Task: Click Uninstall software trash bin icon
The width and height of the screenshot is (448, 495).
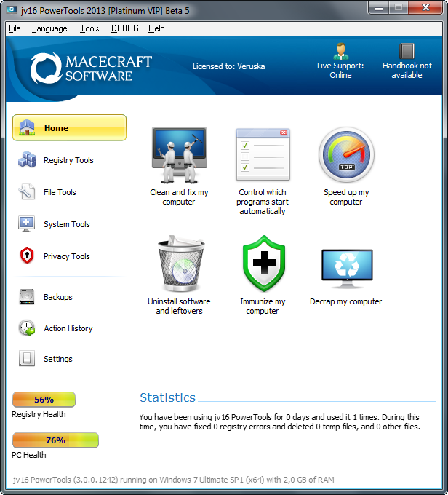Action: (x=181, y=264)
